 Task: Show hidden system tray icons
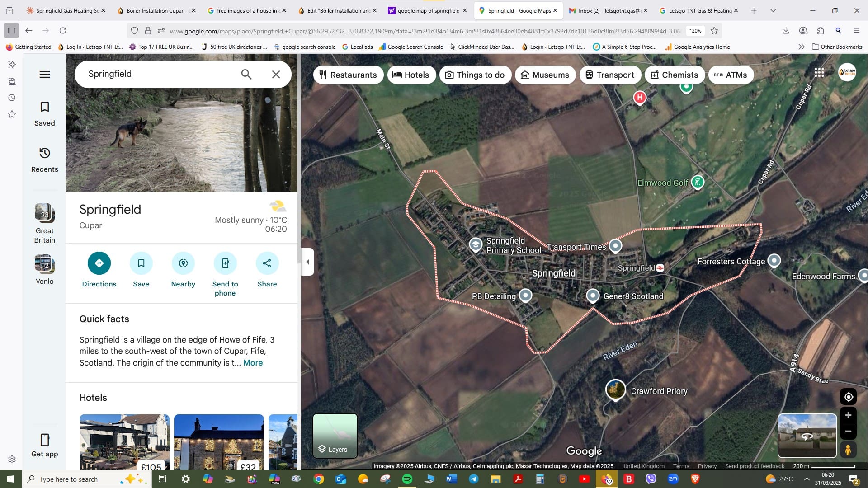pyautogui.click(x=807, y=479)
